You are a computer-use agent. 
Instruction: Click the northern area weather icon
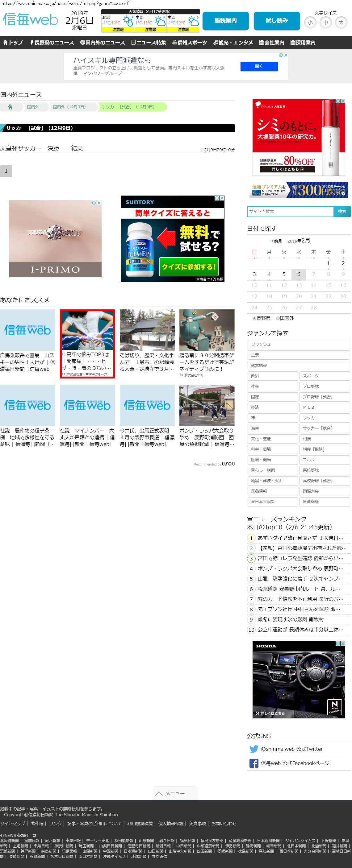pos(128,22)
